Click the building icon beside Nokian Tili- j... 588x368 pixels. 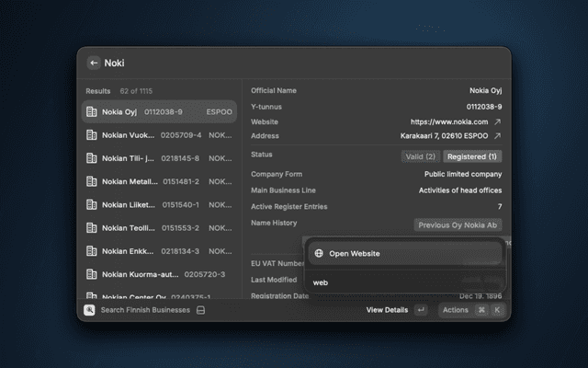pos(92,158)
